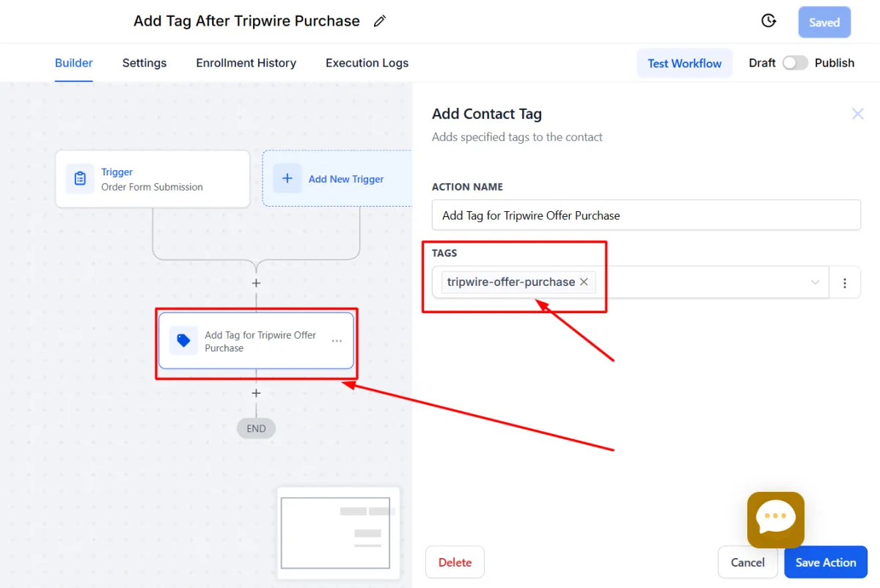The image size is (880, 588).
Task: Click the Save Action button
Action: pyautogui.click(x=826, y=562)
